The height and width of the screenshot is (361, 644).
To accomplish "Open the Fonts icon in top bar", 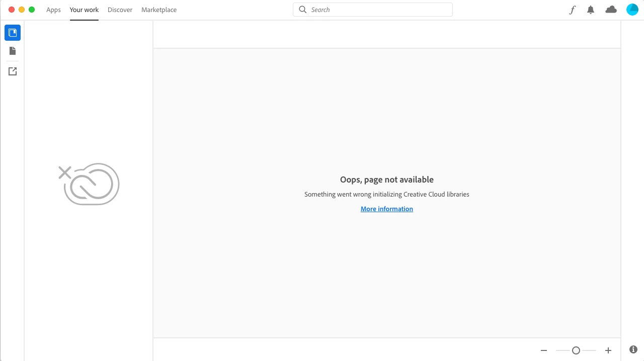I will click(x=572, y=10).
